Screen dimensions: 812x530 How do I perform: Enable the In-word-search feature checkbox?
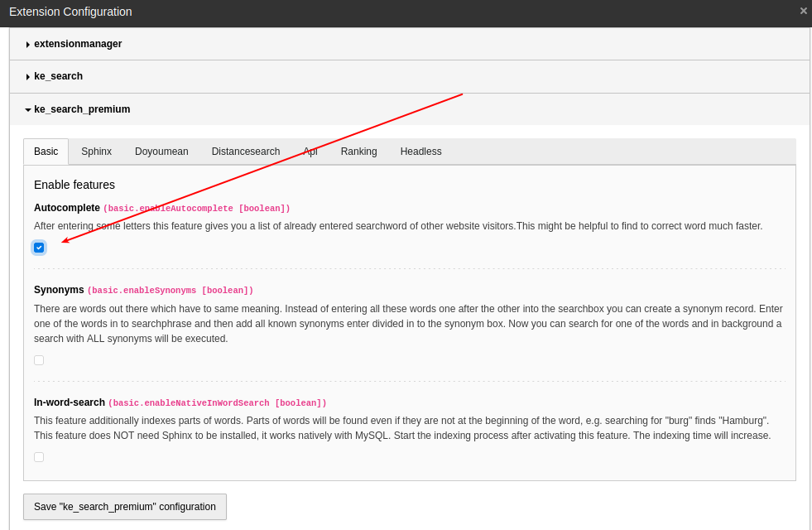pyautogui.click(x=39, y=456)
